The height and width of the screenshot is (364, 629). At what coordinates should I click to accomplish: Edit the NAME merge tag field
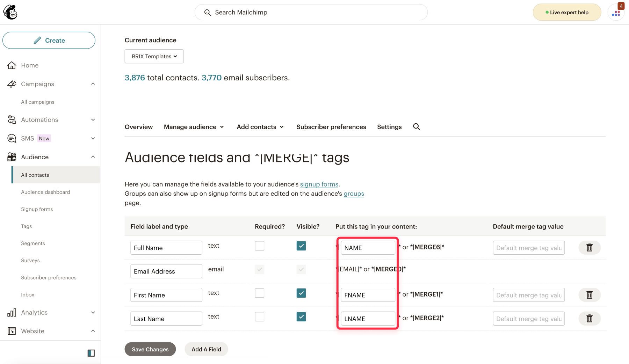click(368, 248)
